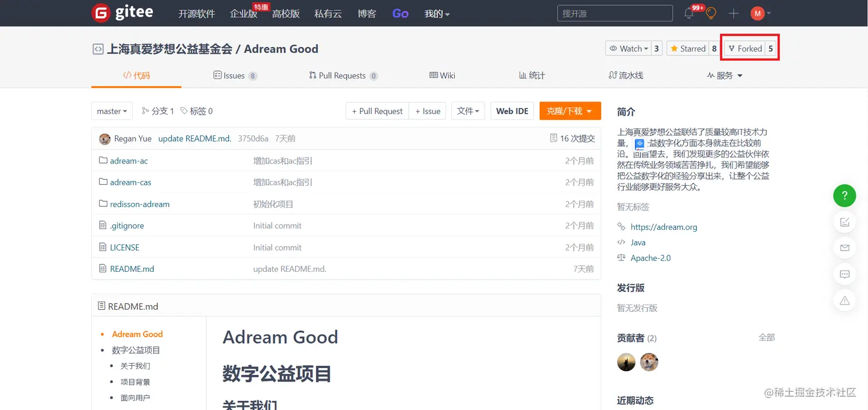Click the first contributor avatar

pyautogui.click(x=626, y=362)
